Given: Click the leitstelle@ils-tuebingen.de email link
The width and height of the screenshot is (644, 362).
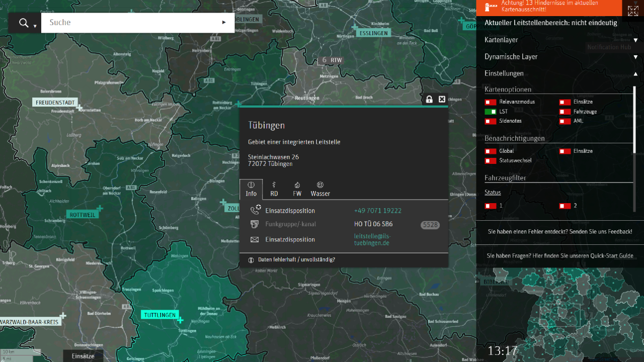Looking at the screenshot, I should (372, 240).
